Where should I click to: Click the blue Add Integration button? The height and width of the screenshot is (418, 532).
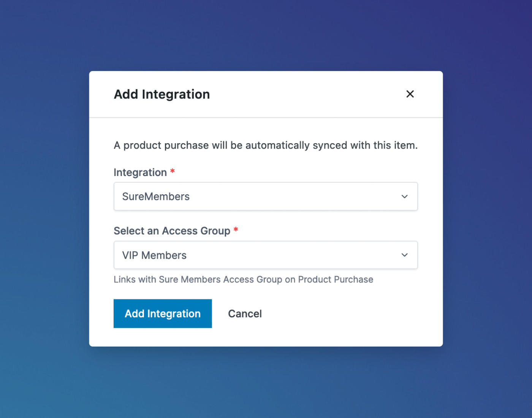(x=163, y=313)
